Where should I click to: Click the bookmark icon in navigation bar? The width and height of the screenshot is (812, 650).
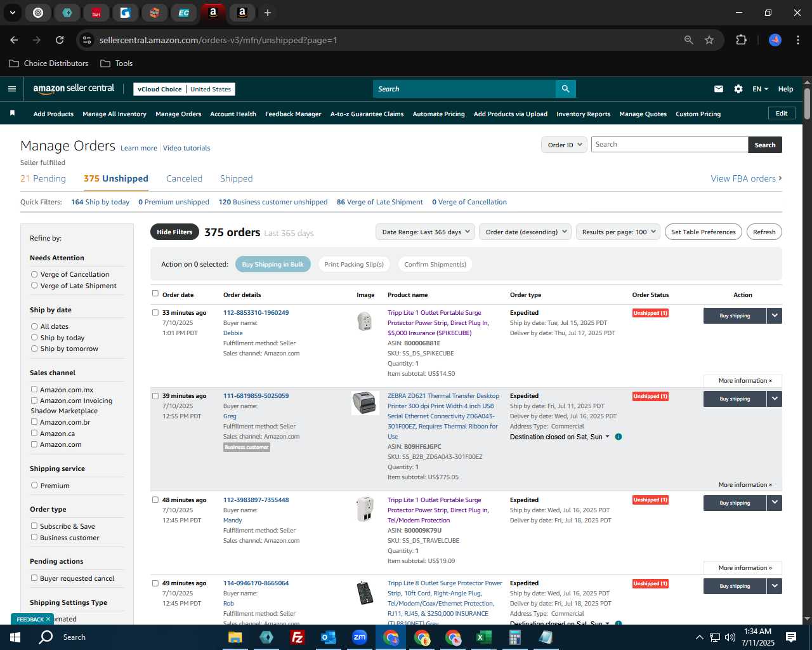[12, 114]
